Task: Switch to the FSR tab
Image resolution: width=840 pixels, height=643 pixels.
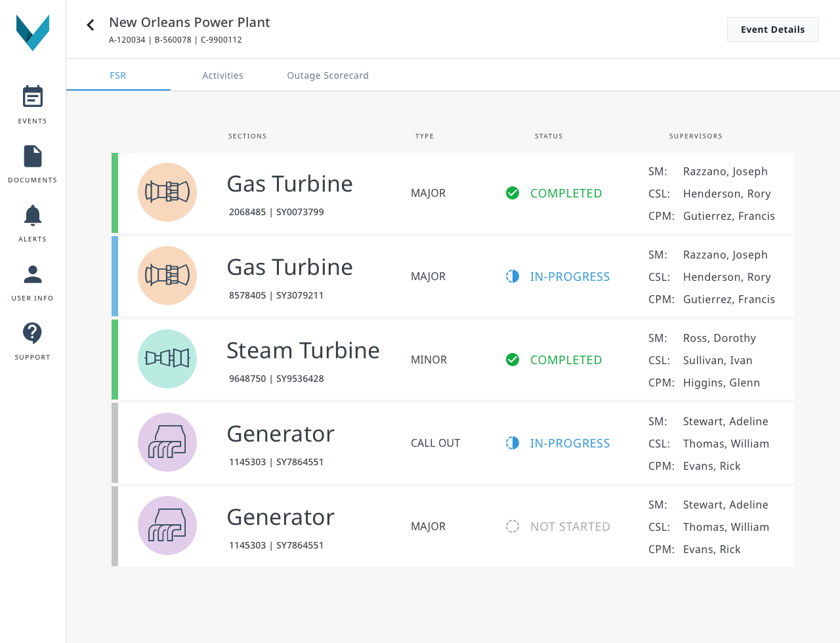Action: 118,75
